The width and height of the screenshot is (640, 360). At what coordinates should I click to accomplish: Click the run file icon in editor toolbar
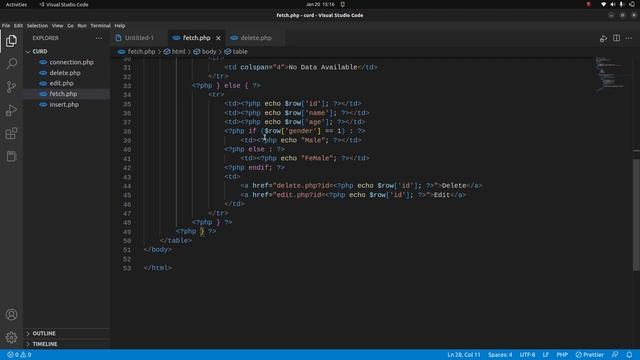pyautogui.click(x=603, y=38)
